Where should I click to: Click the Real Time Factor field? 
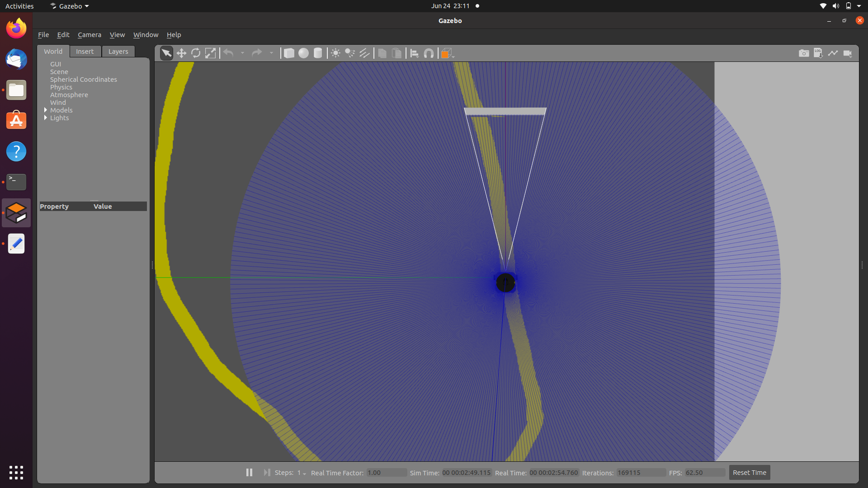pyautogui.click(x=386, y=473)
